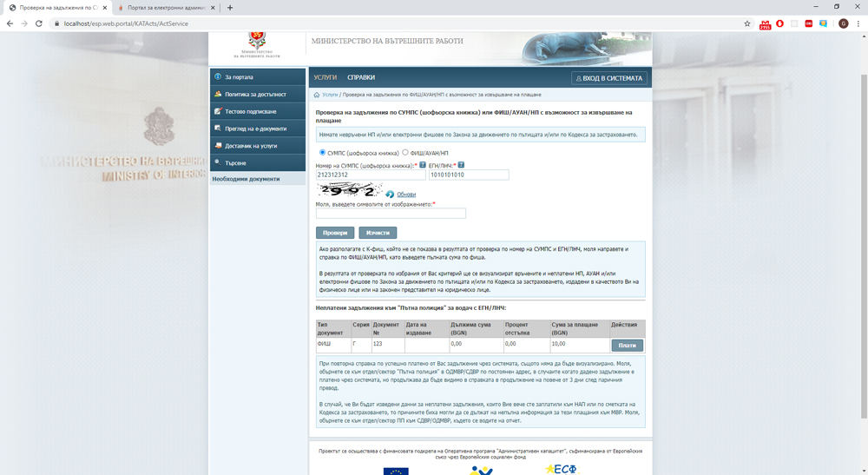The image size is (868, 475).
Task: Open the СПРАВКИ menu
Action: click(x=361, y=77)
